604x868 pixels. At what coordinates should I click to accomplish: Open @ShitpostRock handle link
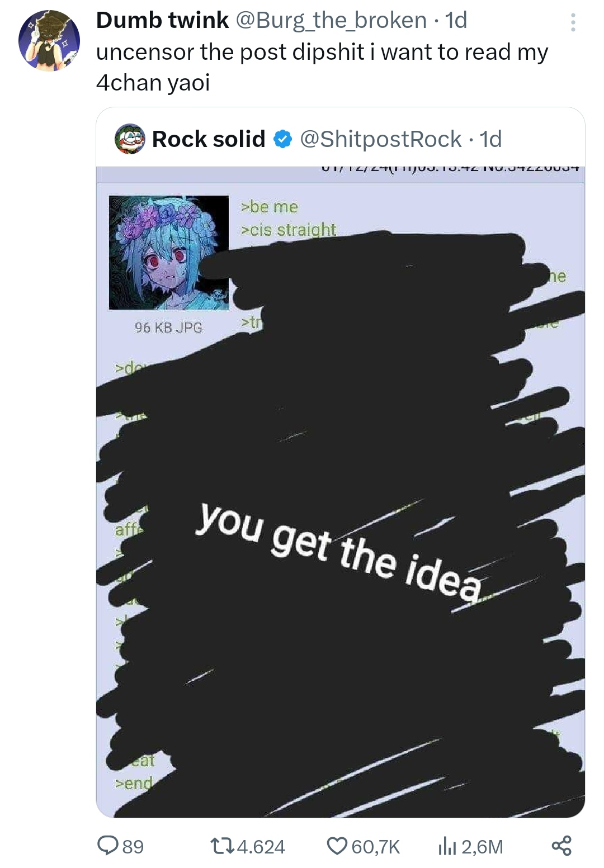click(381, 139)
